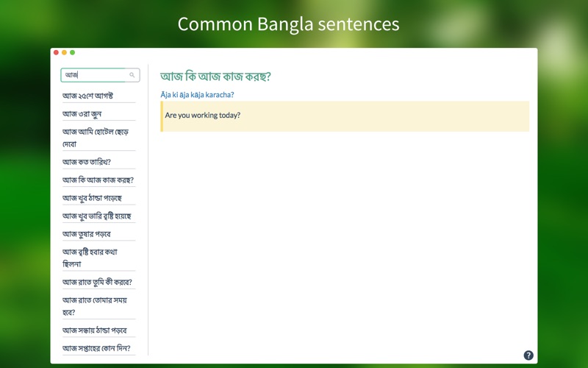Pick 'আজ সন্ধ্যায় ঠান্ডা পড়বে' from list
The width and height of the screenshot is (588, 368).
(x=94, y=330)
